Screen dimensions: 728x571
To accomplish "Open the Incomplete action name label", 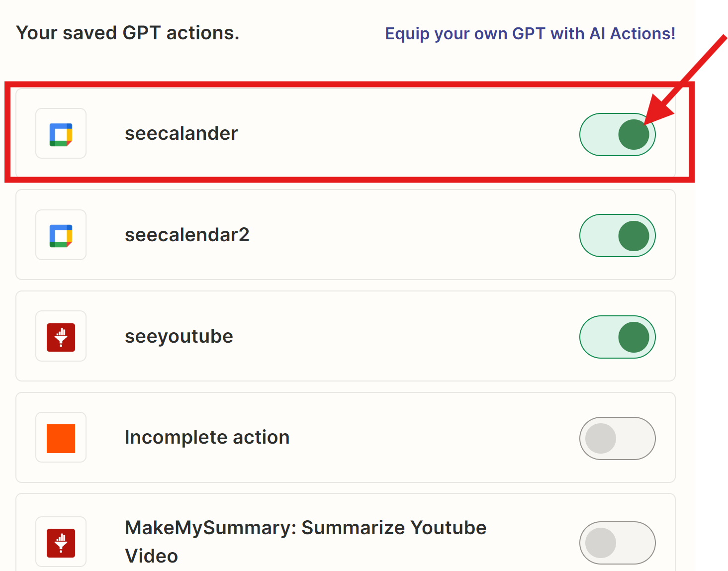I will click(x=207, y=437).
